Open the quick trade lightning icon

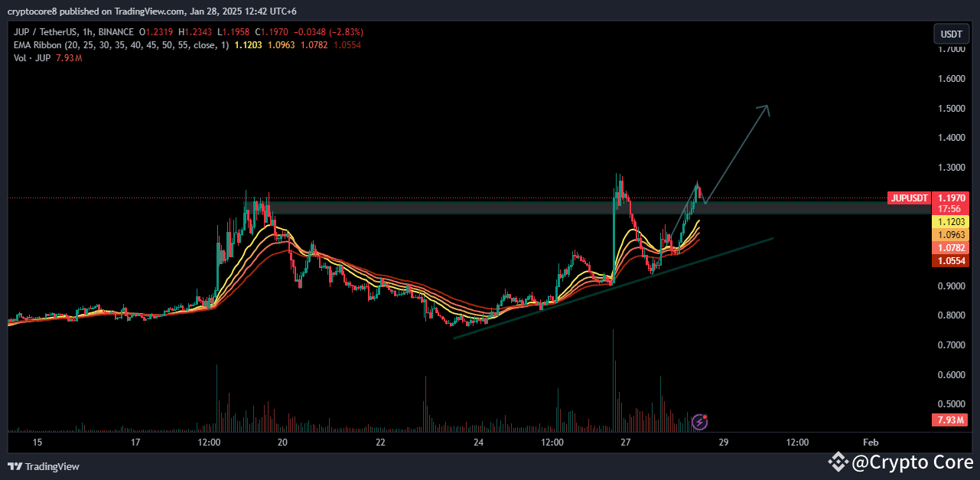click(699, 423)
